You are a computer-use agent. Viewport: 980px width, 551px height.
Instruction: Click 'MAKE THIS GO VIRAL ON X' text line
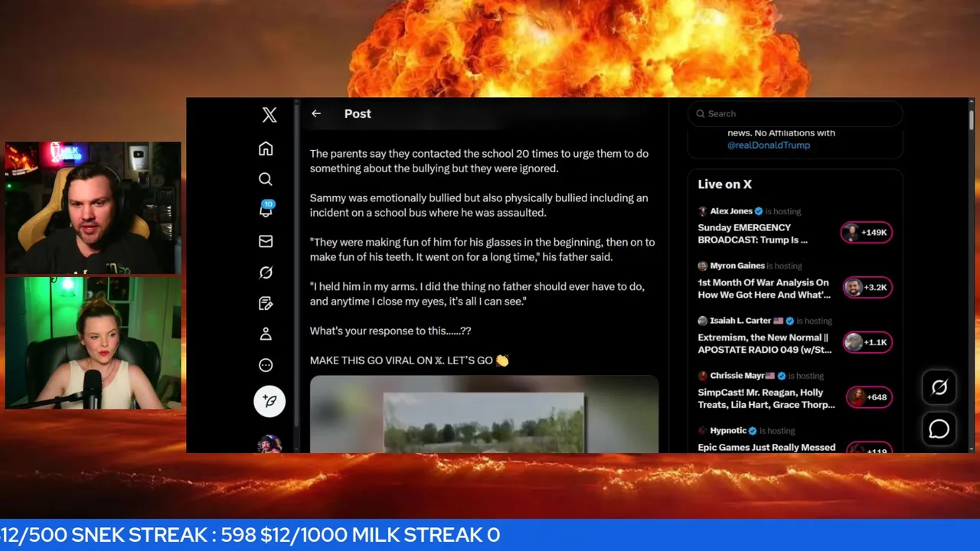pyautogui.click(x=409, y=360)
